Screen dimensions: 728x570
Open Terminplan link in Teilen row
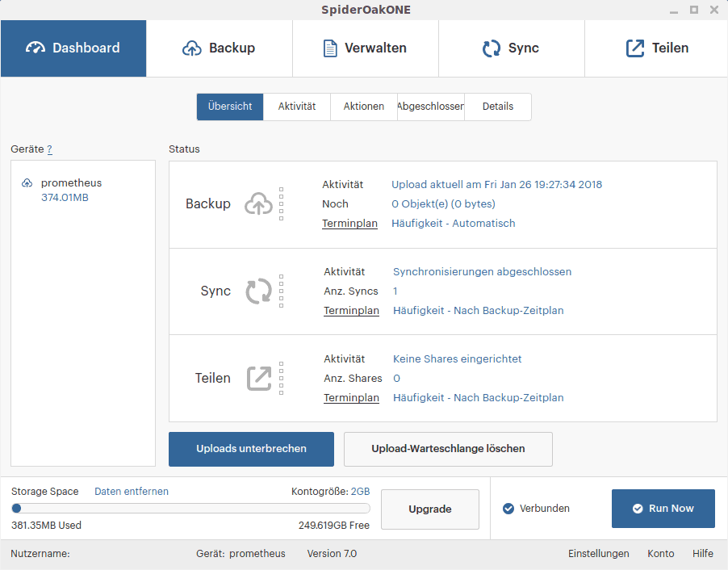(x=351, y=398)
